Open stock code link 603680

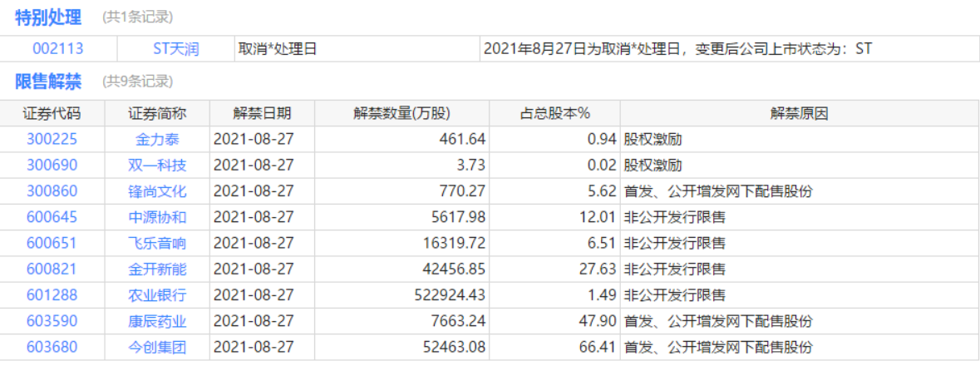pyautogui.click(x=52, y=347)
